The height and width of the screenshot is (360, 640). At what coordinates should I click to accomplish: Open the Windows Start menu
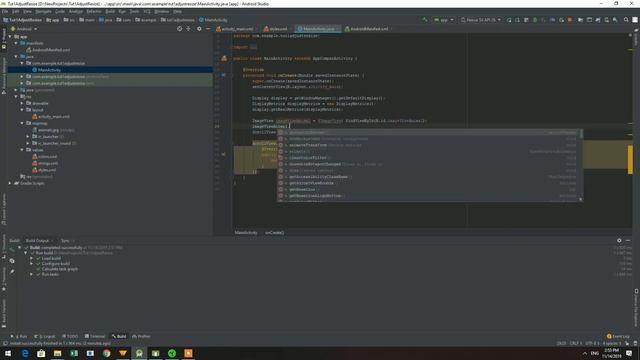point(8,353)
